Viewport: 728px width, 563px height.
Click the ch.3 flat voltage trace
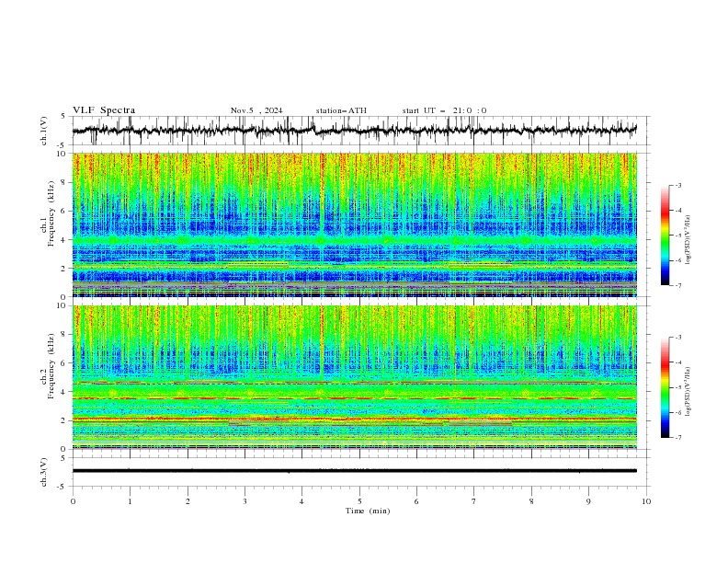(354, 471)
